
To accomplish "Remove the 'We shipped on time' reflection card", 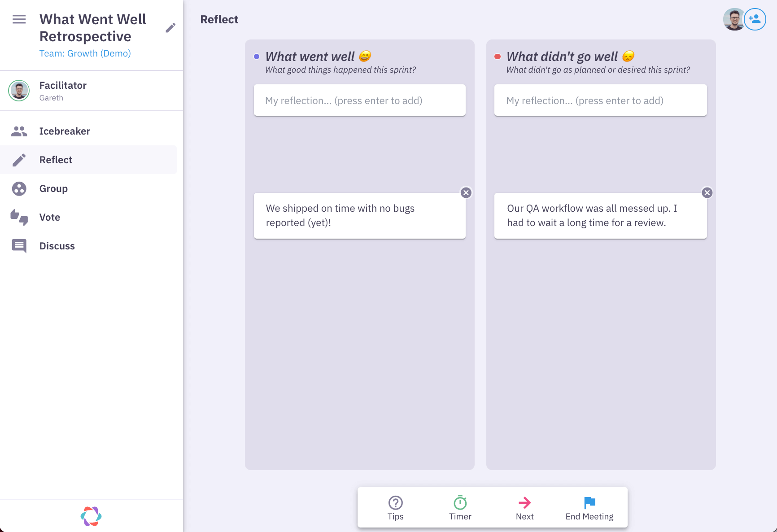I will [x=466, y=193].
